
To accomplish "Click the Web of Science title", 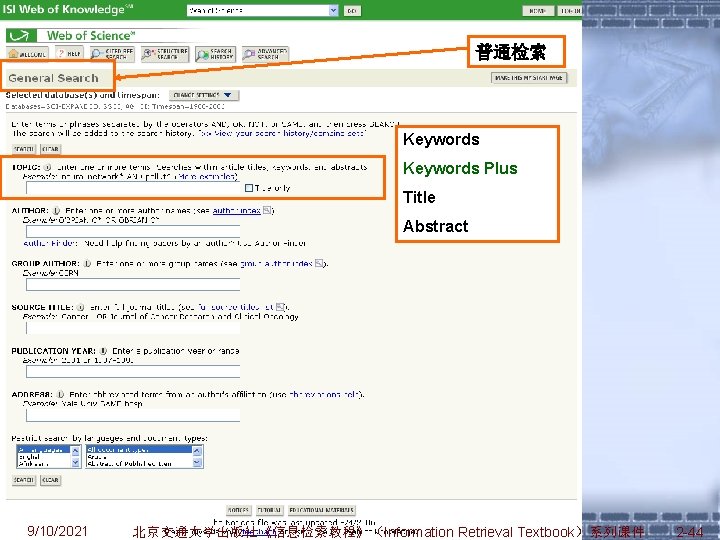I will pos(91,35).
